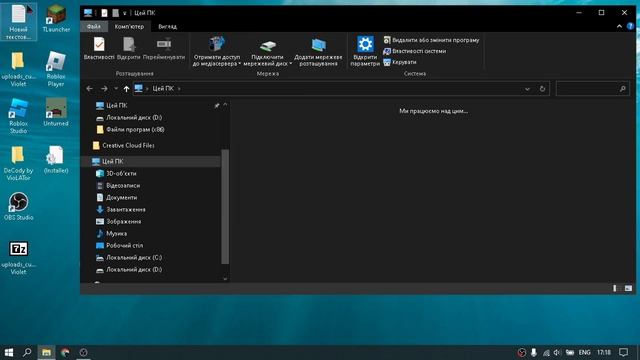
Task: Select Unturned desktop shortcut
Action: (x=56, y=112)
